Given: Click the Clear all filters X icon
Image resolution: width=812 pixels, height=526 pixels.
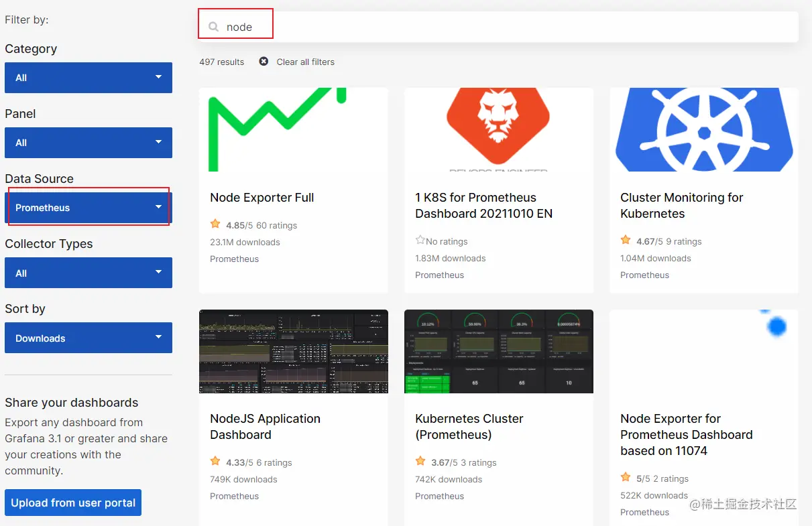Looking at the screenshot, I should pyautogui.click(x=264, y=62).
